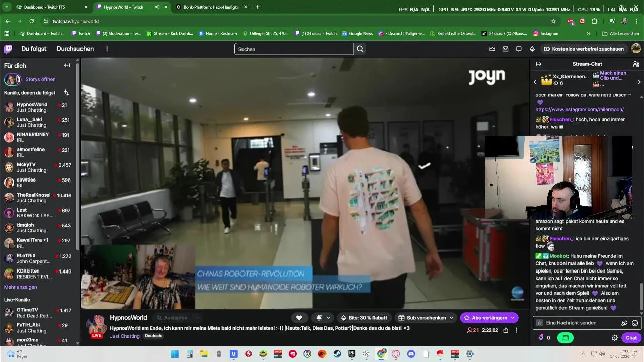This screenshot has width=644, height=362.
Task: Open the chat community members icon
Action: (636, 64)
